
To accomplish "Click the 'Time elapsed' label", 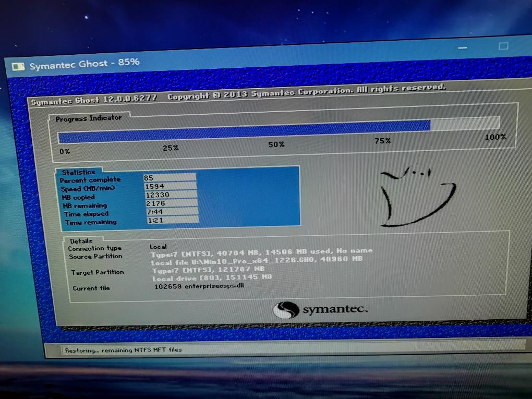I will [86, 214].
